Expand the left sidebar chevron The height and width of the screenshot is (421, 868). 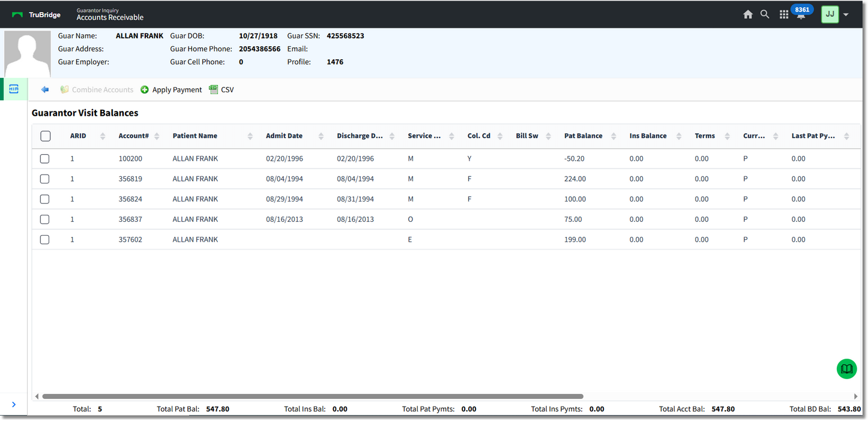click(x=14, y=405)
